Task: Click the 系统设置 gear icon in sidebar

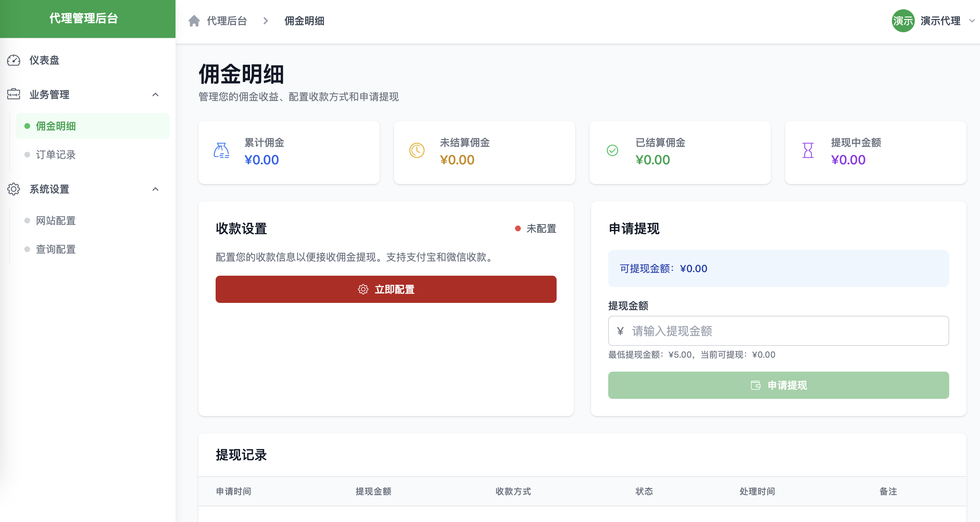Action: (x=14, y=189)
